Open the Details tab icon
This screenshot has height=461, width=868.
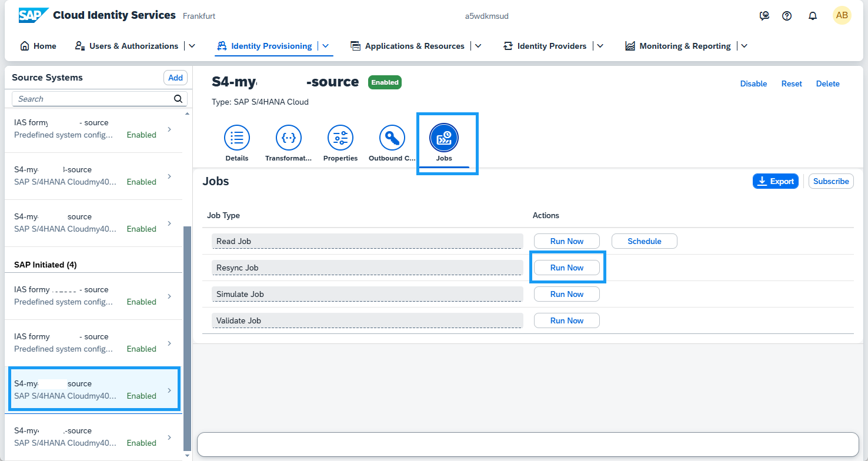[237, 138]
